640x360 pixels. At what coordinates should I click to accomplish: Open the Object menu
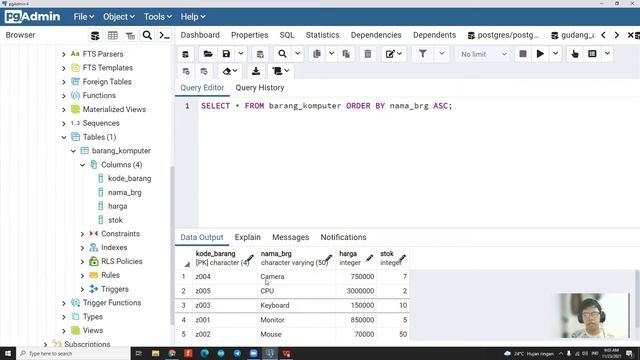point(119,17)
